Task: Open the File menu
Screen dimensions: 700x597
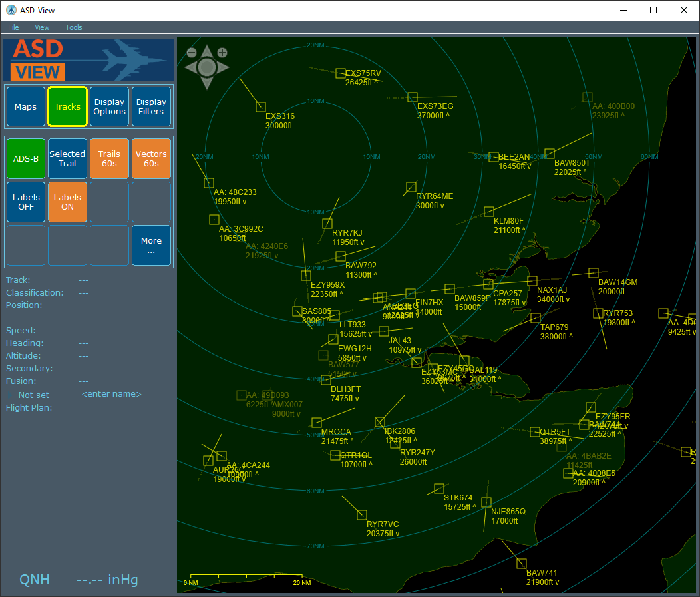Action: [13, 27]
